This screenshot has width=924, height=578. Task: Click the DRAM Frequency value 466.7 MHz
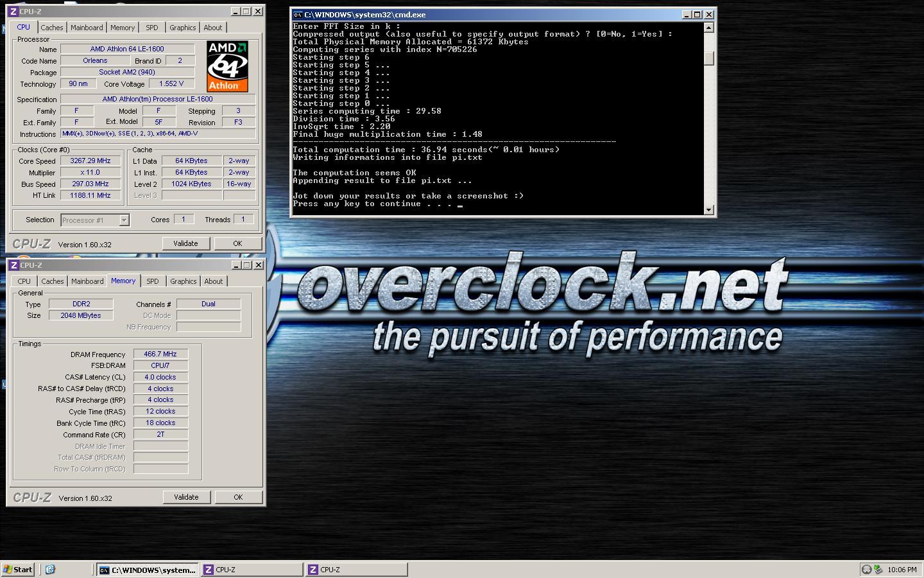[160, 354]
